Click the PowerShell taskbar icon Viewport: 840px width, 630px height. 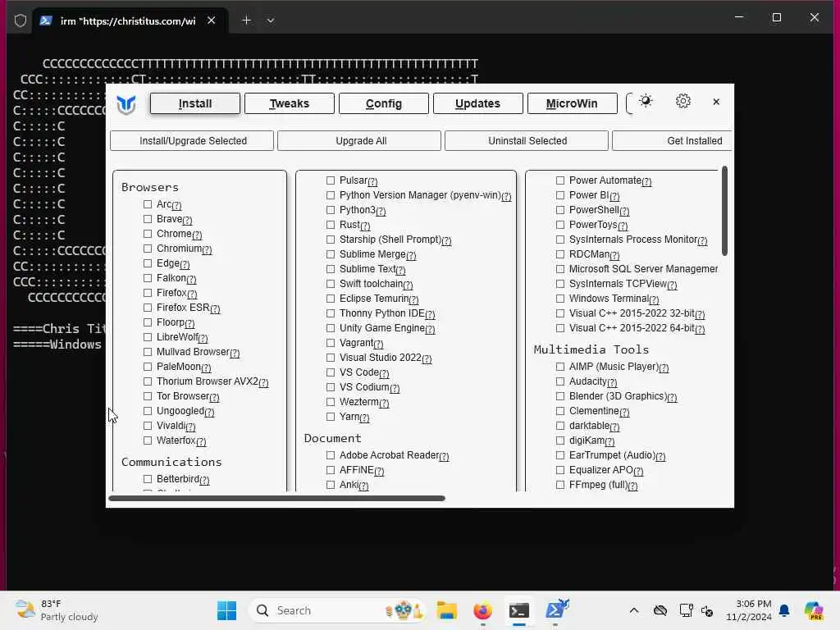(557, 610)
